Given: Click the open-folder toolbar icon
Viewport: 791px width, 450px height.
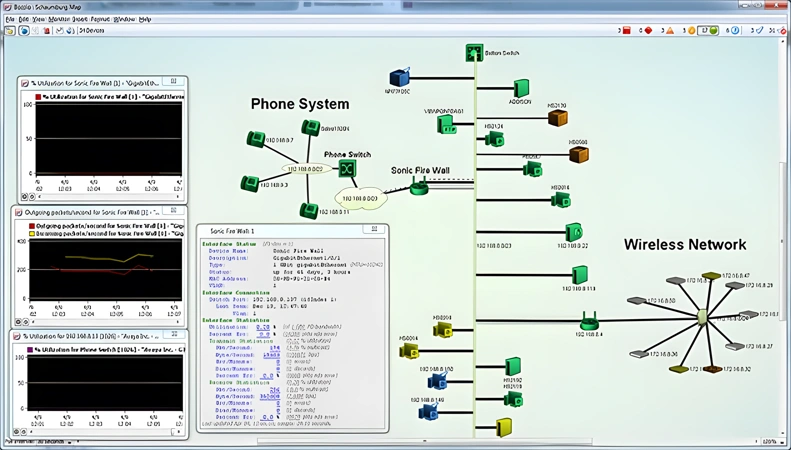Looking at the screenshot, I should point(9,31).
